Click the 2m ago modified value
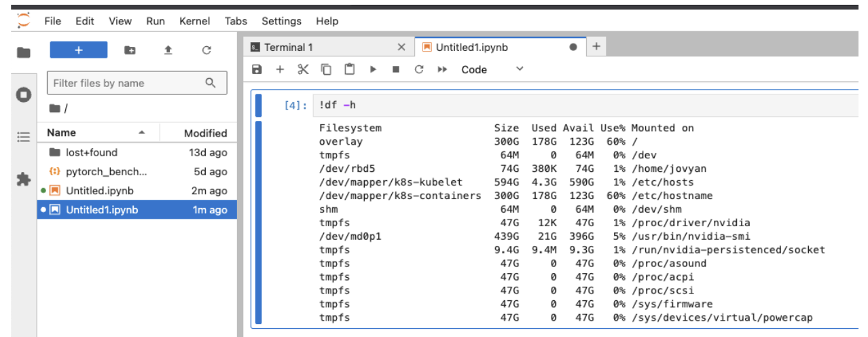Screen dimensions: 868x337 (x=209, y=191)
